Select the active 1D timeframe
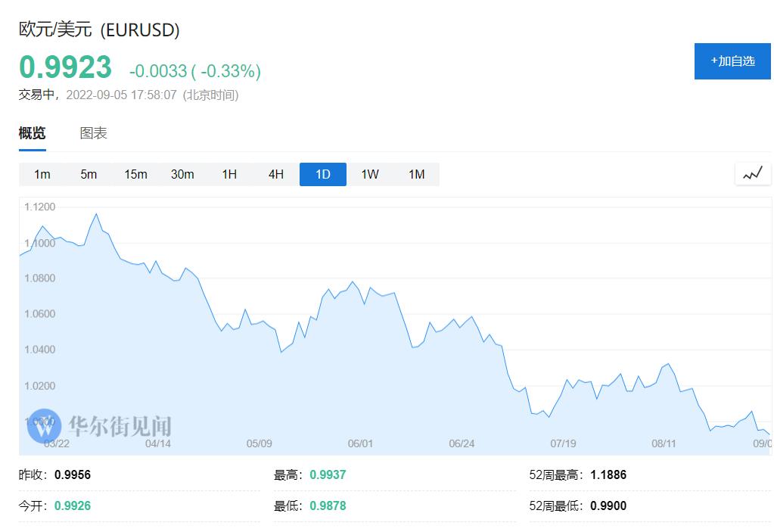This screenshot has height=532, width=774. click(x=323, y=174)
